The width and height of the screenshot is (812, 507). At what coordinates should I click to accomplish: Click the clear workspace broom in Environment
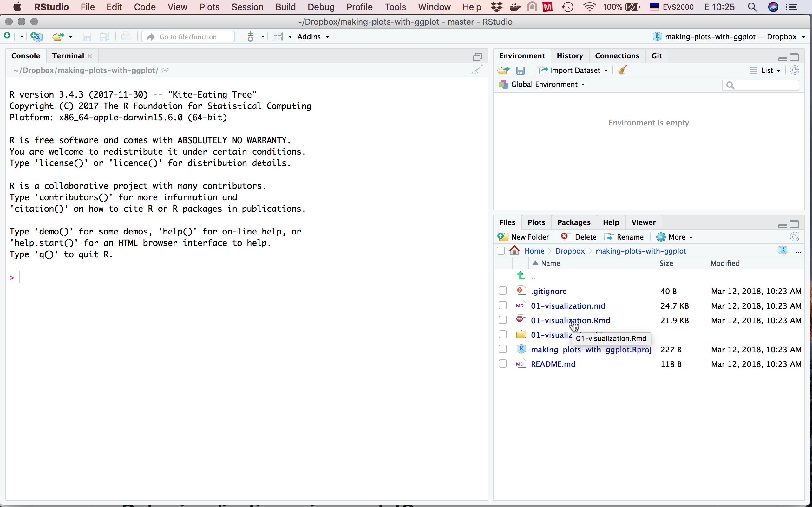622,70
